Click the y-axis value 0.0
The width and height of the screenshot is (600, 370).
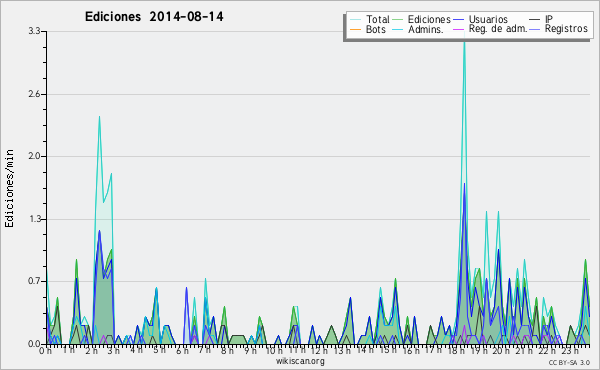[x=34, y=344]
